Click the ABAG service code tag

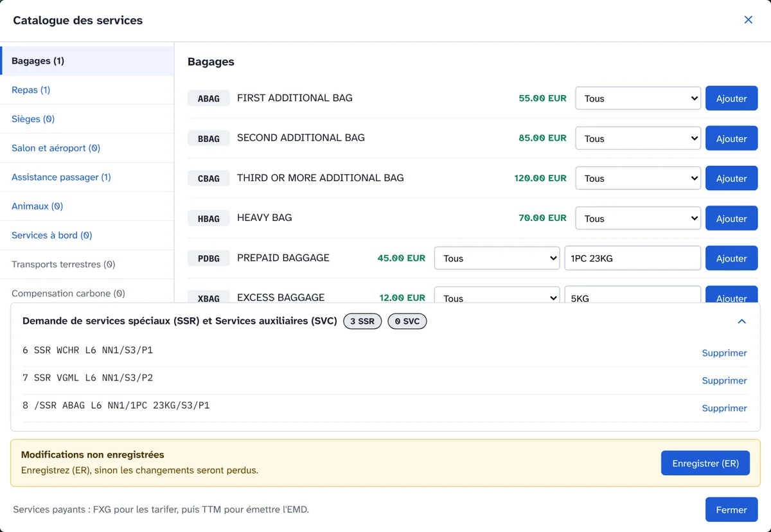coord(209,98)
